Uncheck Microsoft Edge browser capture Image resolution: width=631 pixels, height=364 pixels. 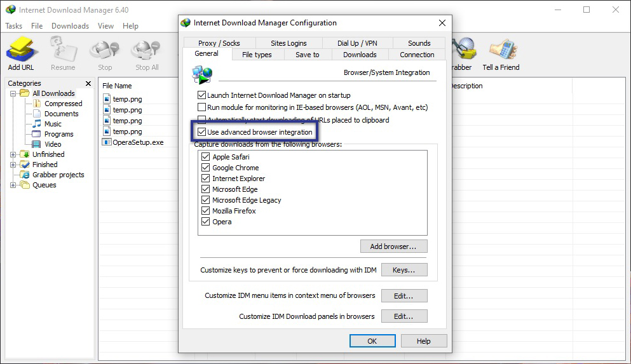[x=206, y=189]
